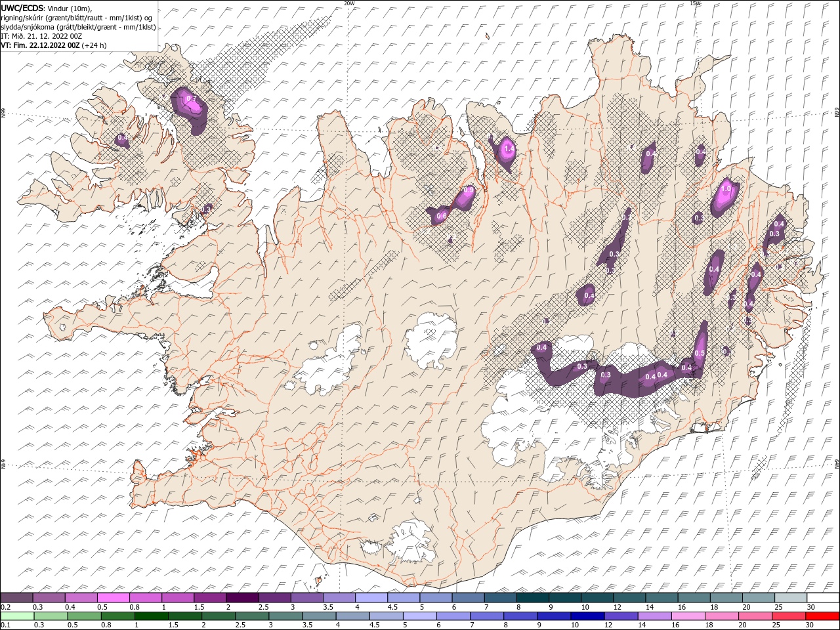Pick the upper legend swatch between 0.4 and 0.5
Image resolution: width=840 pixels, height=630 pixels.
point(81,597)
